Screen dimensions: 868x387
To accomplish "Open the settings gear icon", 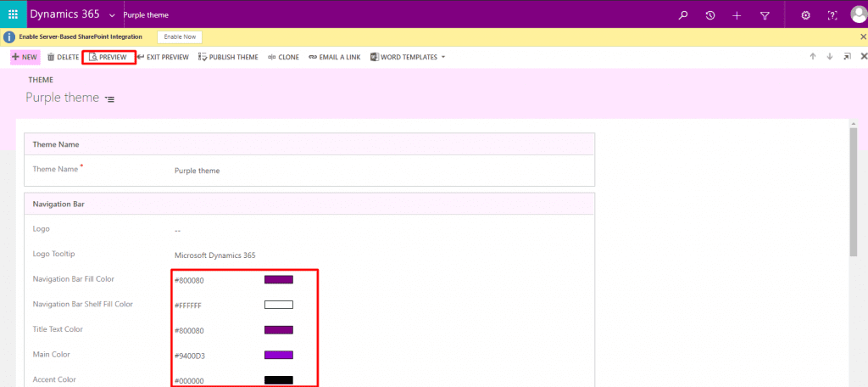I will (806, 15).
